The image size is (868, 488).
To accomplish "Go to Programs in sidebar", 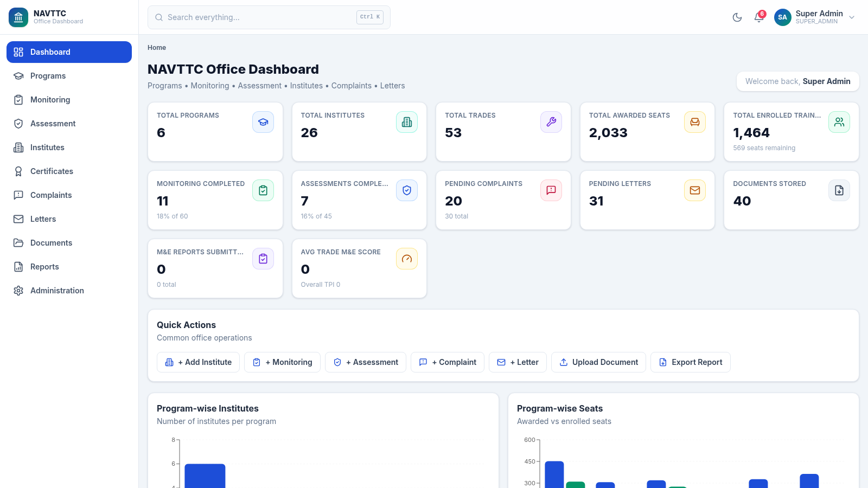I will coord(69,76).
